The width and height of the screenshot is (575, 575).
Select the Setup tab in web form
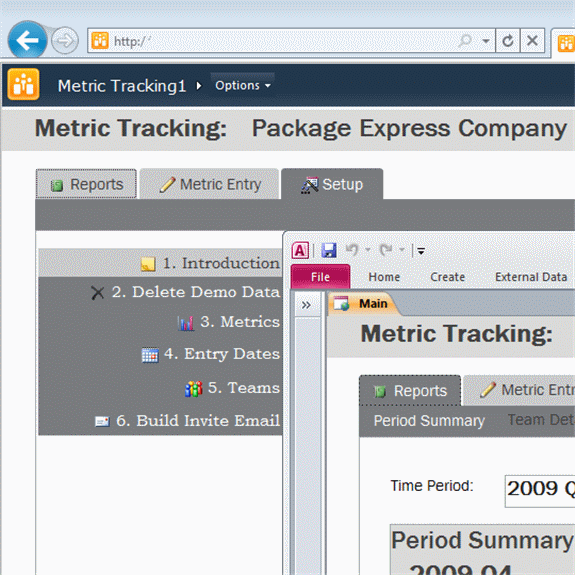pos(332,184)
